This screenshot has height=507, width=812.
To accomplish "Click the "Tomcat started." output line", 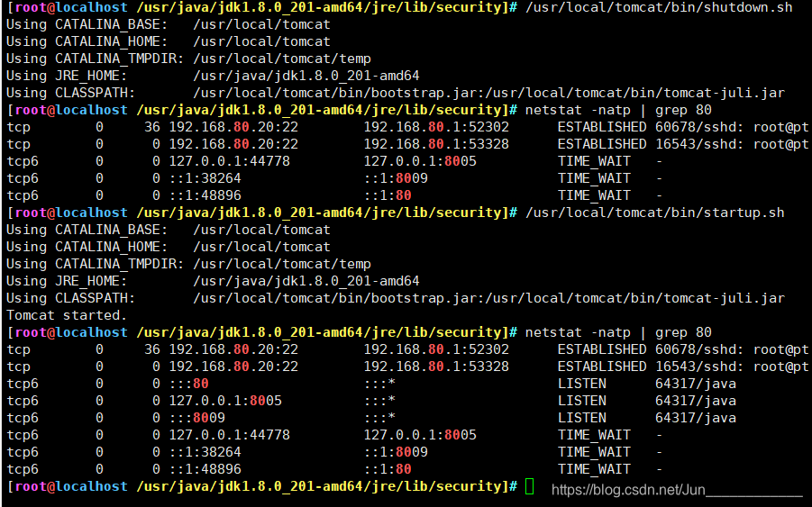I will click(x=67, y=315).
